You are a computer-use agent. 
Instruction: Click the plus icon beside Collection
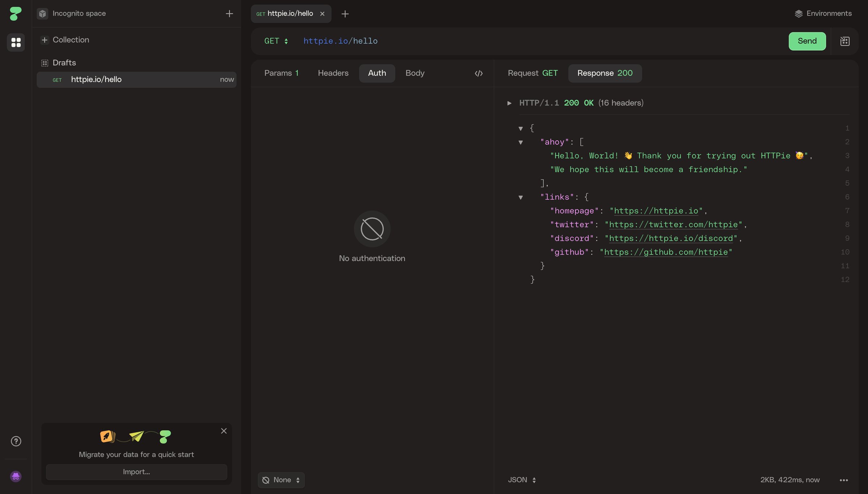[x=44, y=40]
